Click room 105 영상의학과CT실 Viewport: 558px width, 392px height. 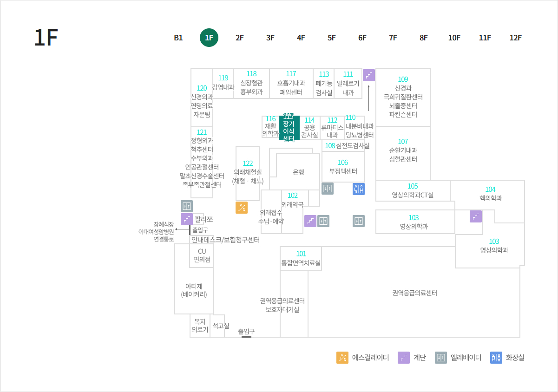413,190
